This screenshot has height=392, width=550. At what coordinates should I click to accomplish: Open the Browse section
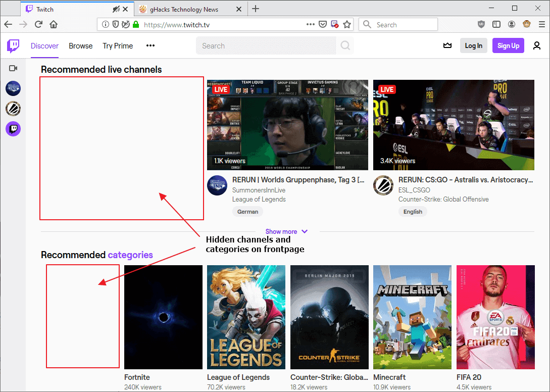pos(81,46)
